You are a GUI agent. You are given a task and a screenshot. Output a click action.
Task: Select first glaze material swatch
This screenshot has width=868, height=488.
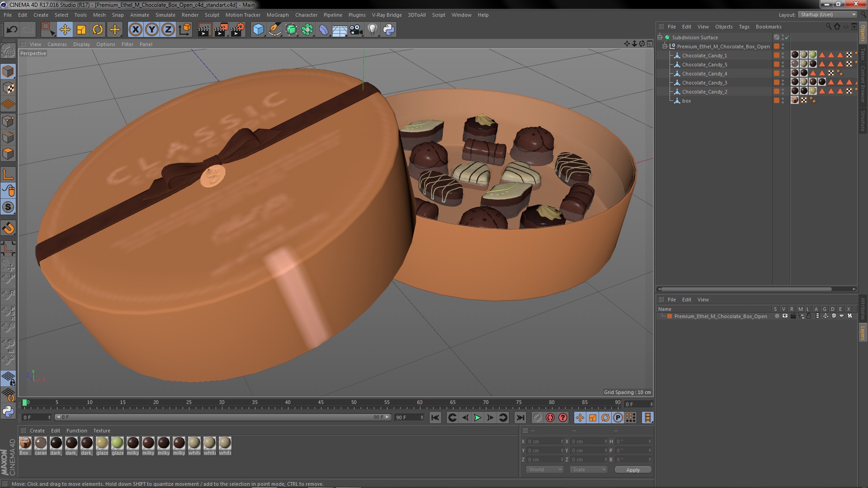102,446
